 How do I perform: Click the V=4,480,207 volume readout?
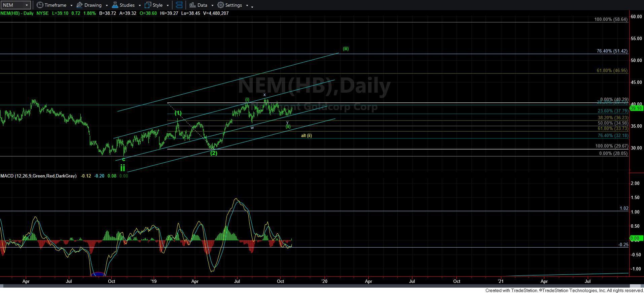click(x=216, y=13)
